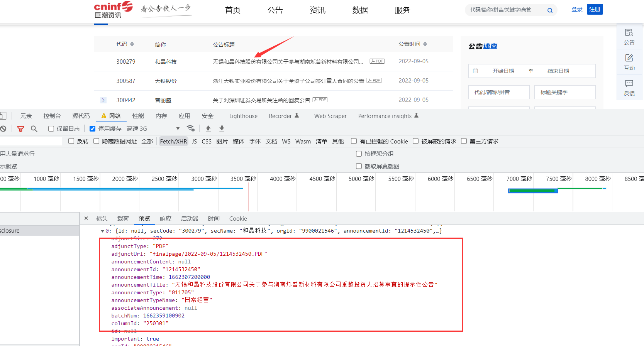Collapse JSON object 0 disclosure triangle
Screen dimensions: 644x346
102,231
